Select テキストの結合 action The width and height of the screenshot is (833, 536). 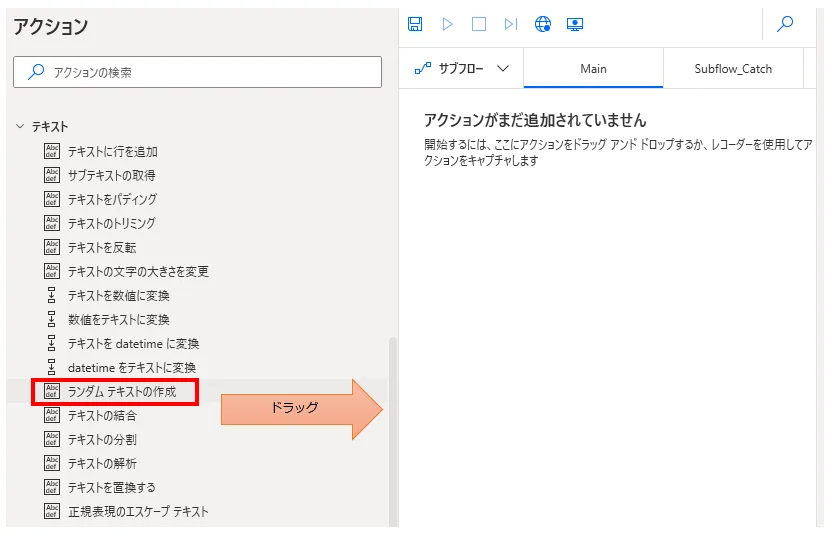(x=101, y=416)
